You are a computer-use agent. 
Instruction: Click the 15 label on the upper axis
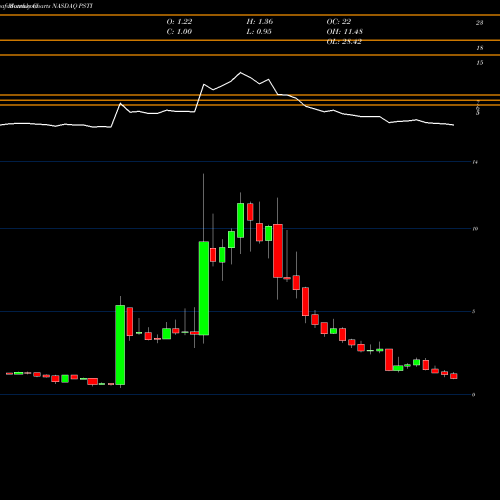coord(479,63)
